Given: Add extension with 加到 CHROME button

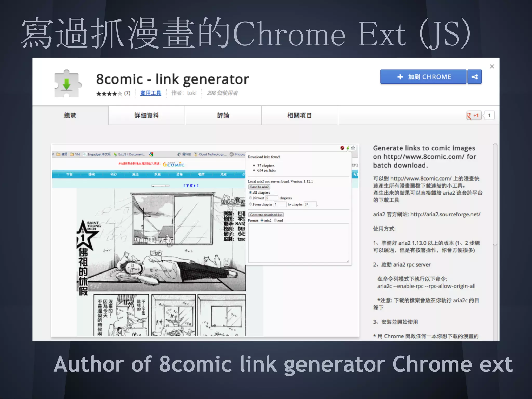Looking at the screenshot, I should [x=423, y=77].
